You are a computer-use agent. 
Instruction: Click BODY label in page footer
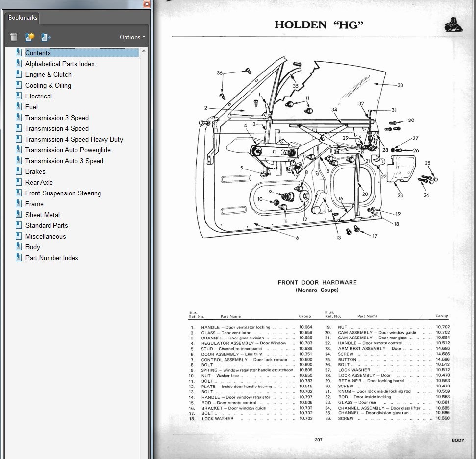[458, 440]
